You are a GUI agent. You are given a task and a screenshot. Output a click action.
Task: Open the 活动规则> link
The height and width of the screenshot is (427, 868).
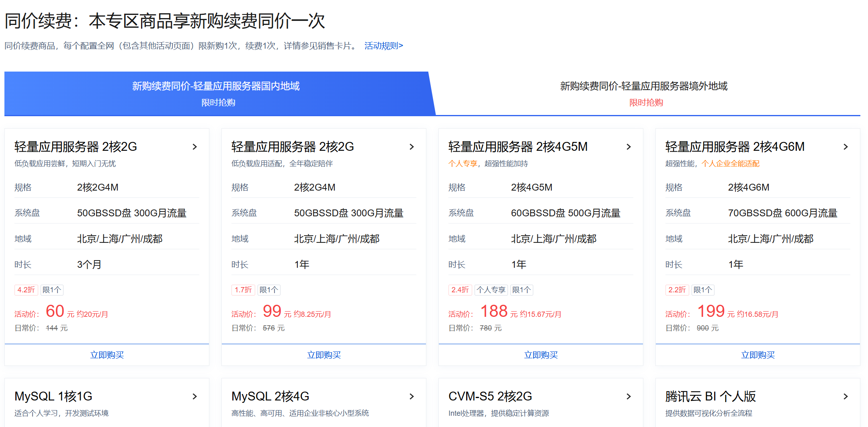point(383,46)
